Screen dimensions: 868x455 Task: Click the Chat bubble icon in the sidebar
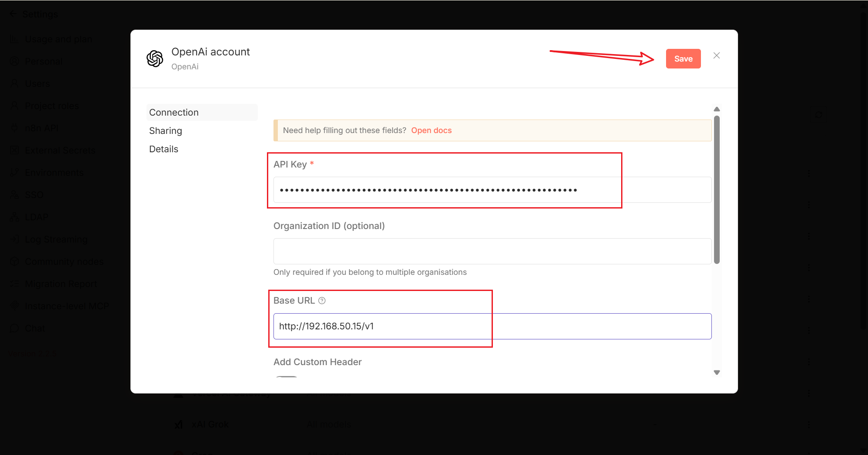tap(14, 328)
